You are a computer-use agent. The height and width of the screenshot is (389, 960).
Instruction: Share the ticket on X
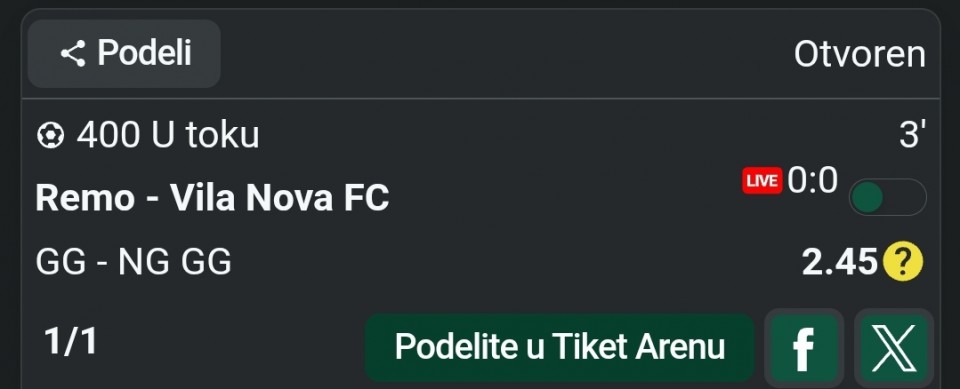(894, 347)
